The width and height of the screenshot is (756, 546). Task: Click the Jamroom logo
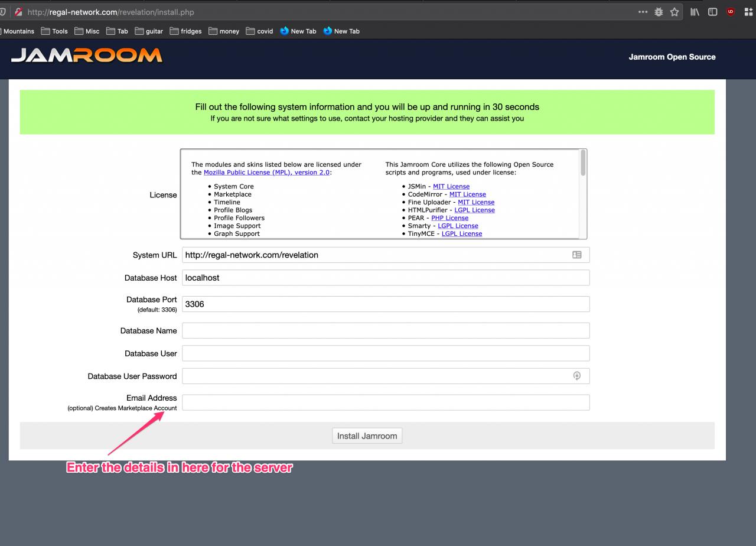coord(86,56)
